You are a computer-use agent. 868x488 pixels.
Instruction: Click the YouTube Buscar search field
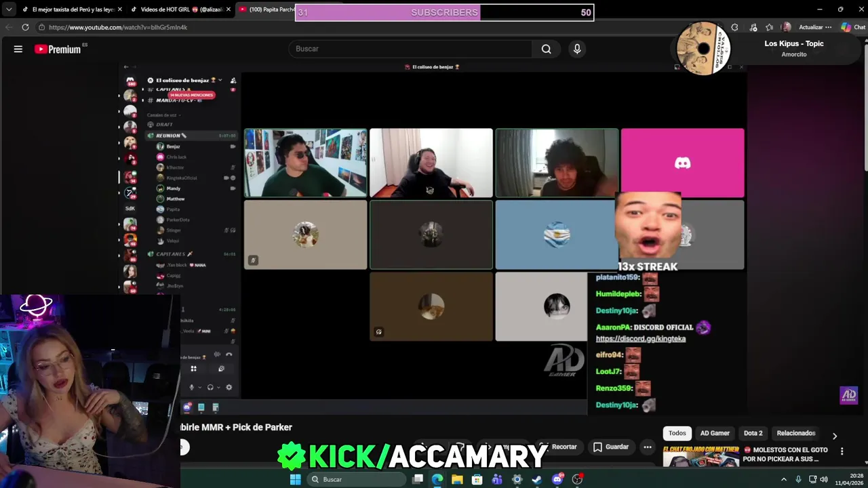[x=410, y=49]
